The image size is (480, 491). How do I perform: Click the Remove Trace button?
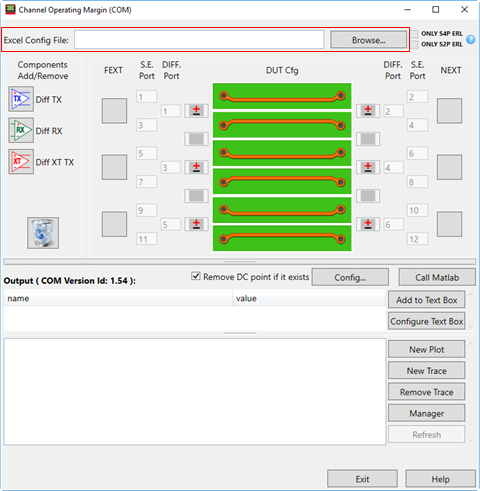[x=426, y=392]
